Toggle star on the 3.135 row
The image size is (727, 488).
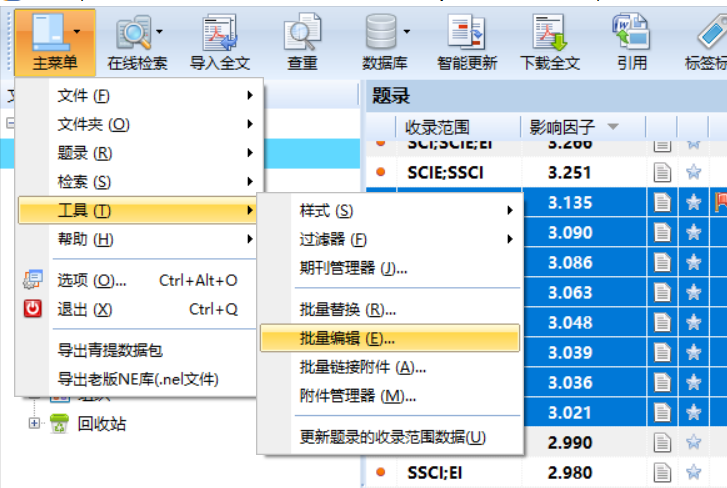pyautogui.click(x=694, y=202)
